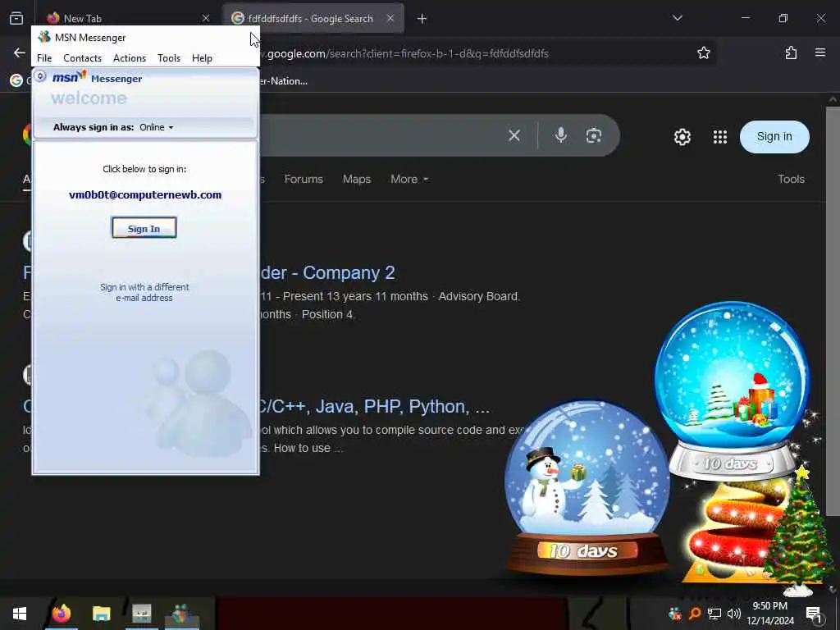Open the Firefox extensions puzzle icon
Image resolution: width=840 pixels, height=630 pixels.
point(791,52)
